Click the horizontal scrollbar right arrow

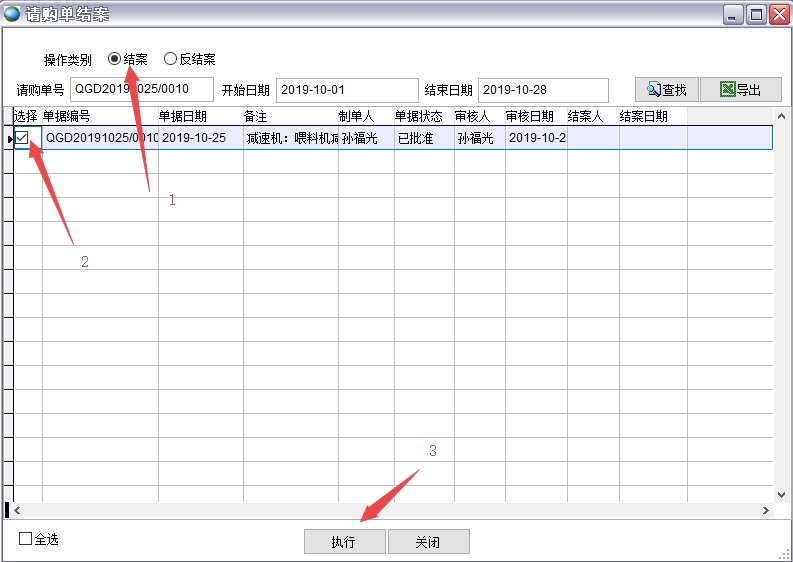pyautogui.click(x=765, y=510)
